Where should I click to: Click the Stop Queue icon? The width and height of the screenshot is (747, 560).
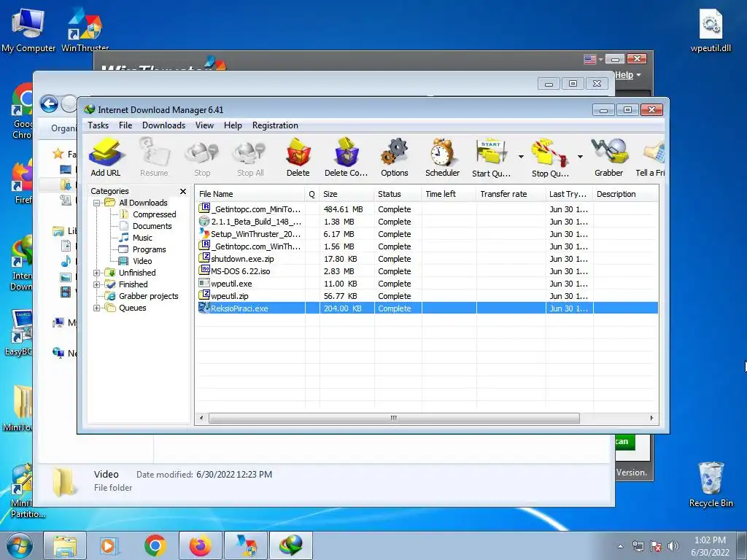550,157
